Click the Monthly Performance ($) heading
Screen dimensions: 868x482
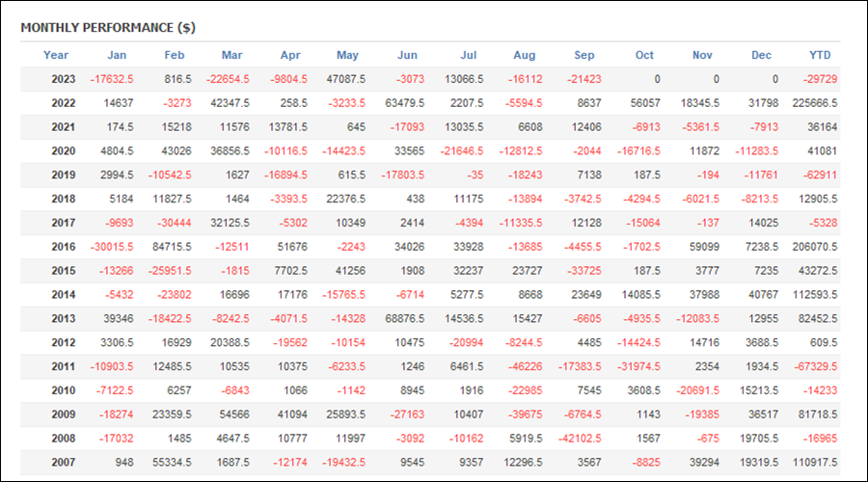point(108,28)
